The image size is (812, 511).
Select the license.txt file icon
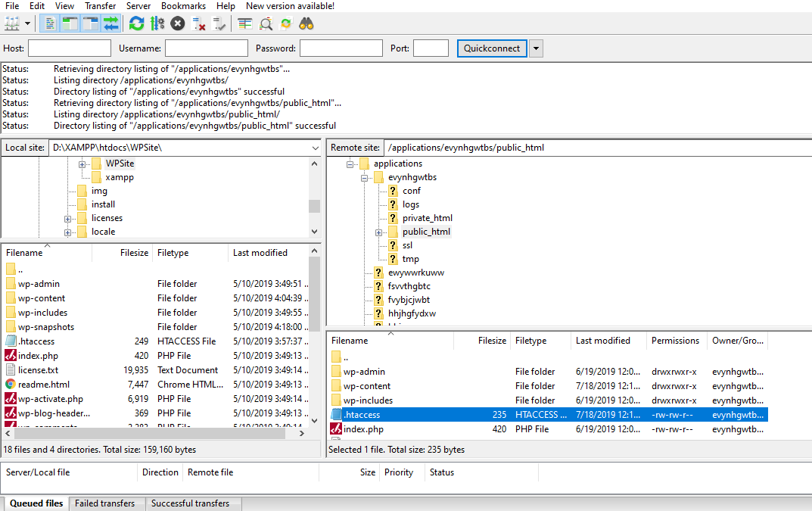tap(11, 370)
